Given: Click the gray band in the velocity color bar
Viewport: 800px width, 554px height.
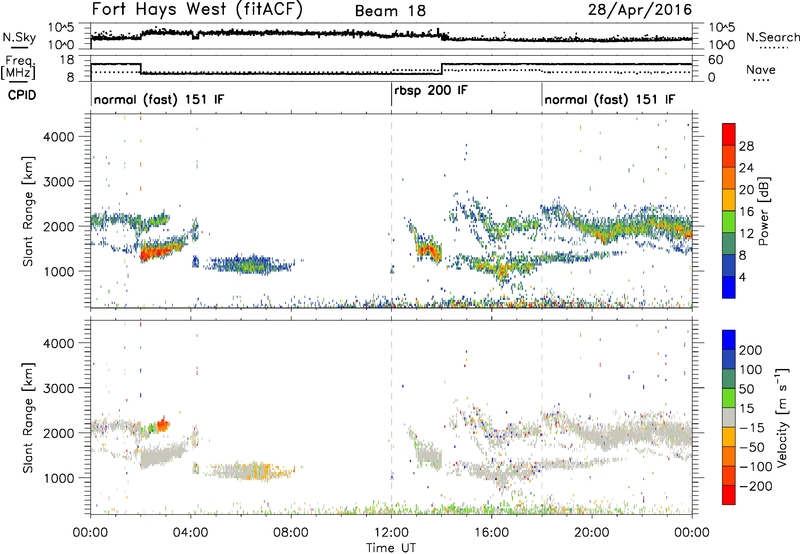Looking at the screenshot, I should (729, 418).
